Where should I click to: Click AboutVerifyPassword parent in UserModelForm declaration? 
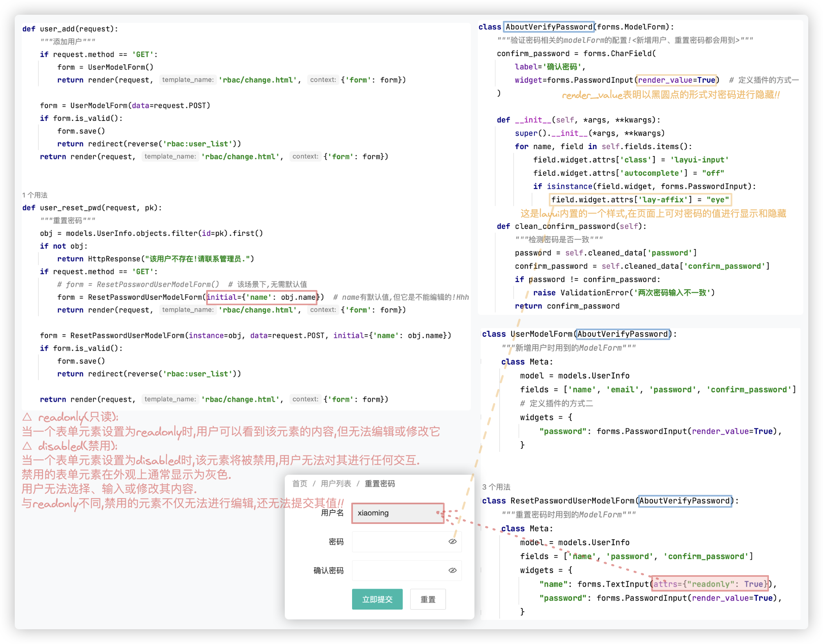622,334
